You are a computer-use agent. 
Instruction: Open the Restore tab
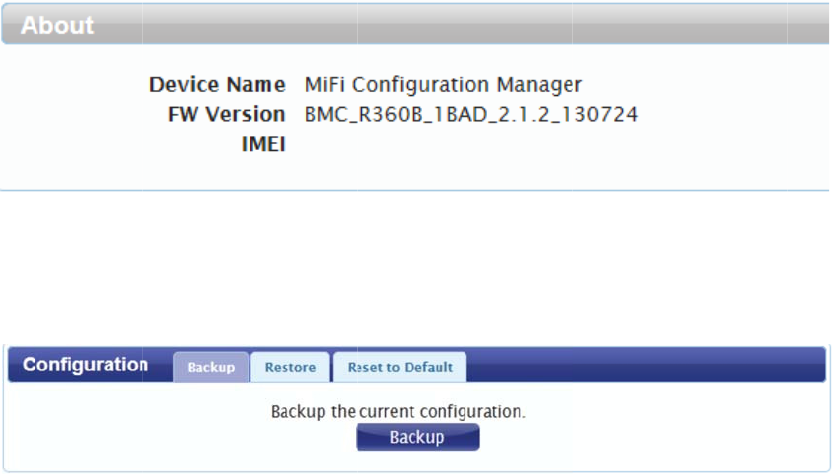pyautogui.click(x=290, y=367)
